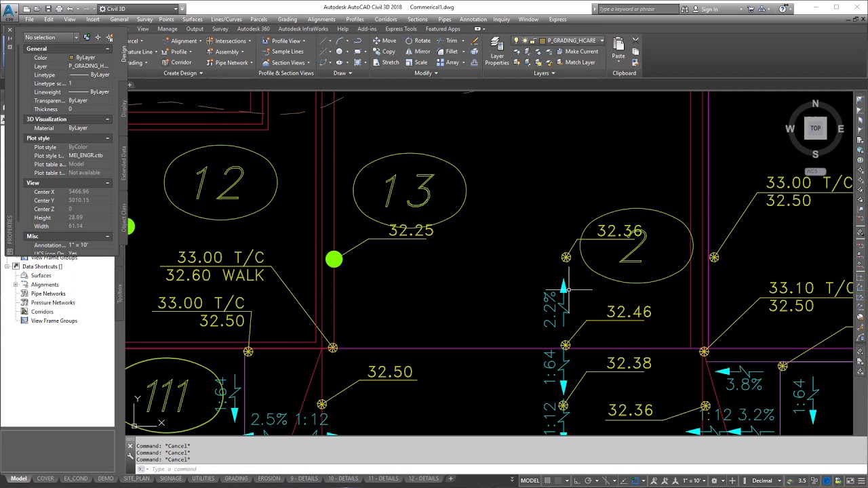Switch to the Manage ribbon tab
Screen dimensions: 868x488
coord(167,29)
